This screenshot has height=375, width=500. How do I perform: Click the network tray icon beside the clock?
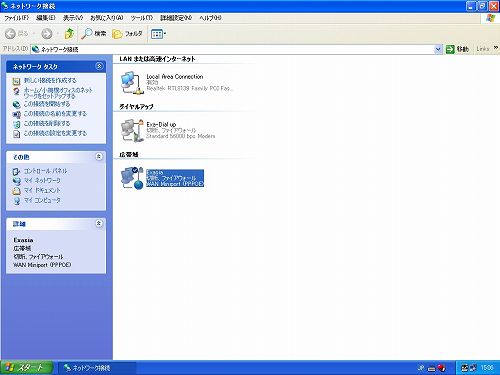tap(473, 368)
